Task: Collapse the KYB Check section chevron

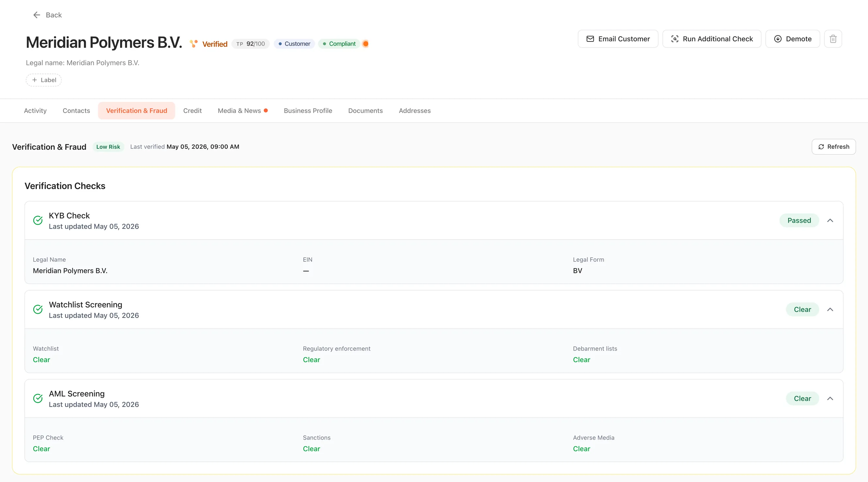Action: (x=830, y=221)
